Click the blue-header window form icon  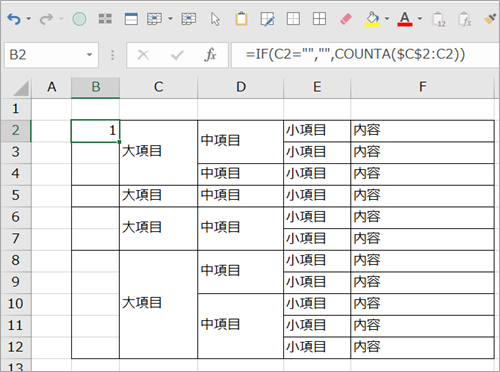coord(131,19)
